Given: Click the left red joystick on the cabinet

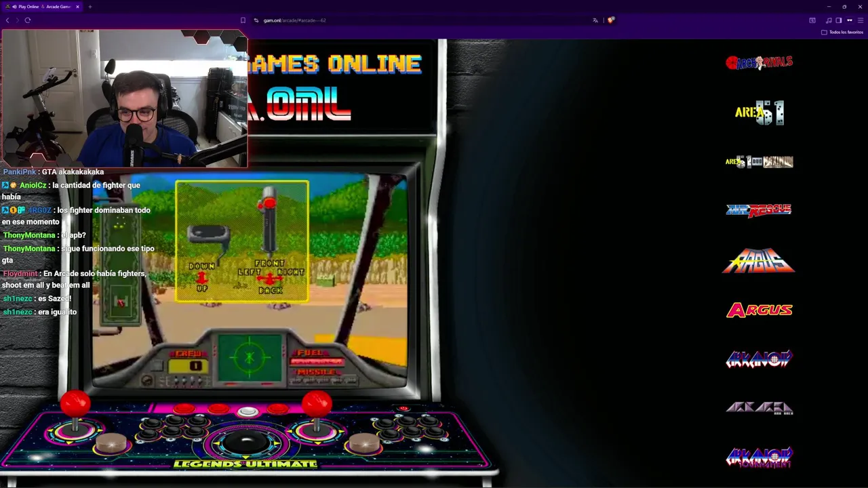Looking at the screenshot, I should 75,405.
